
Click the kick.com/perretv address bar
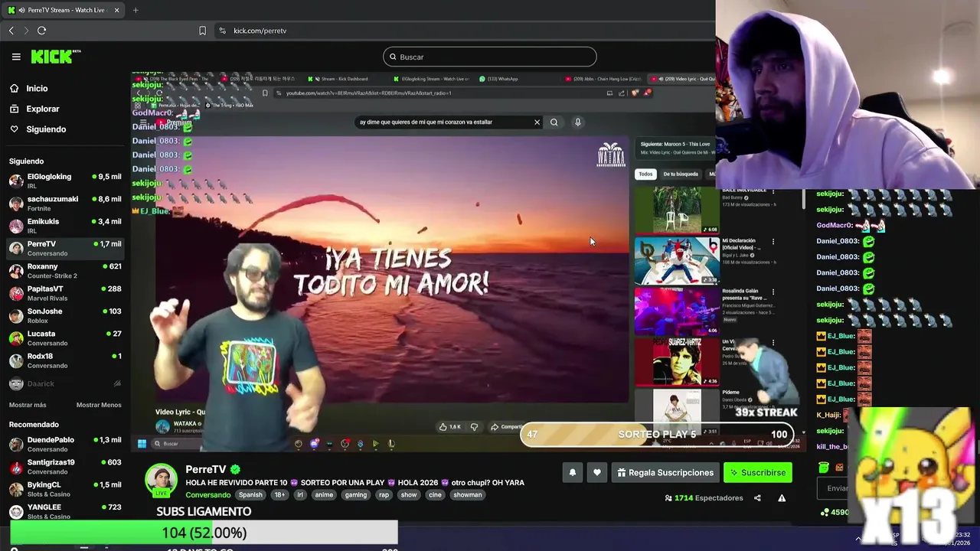pos(260,31)
